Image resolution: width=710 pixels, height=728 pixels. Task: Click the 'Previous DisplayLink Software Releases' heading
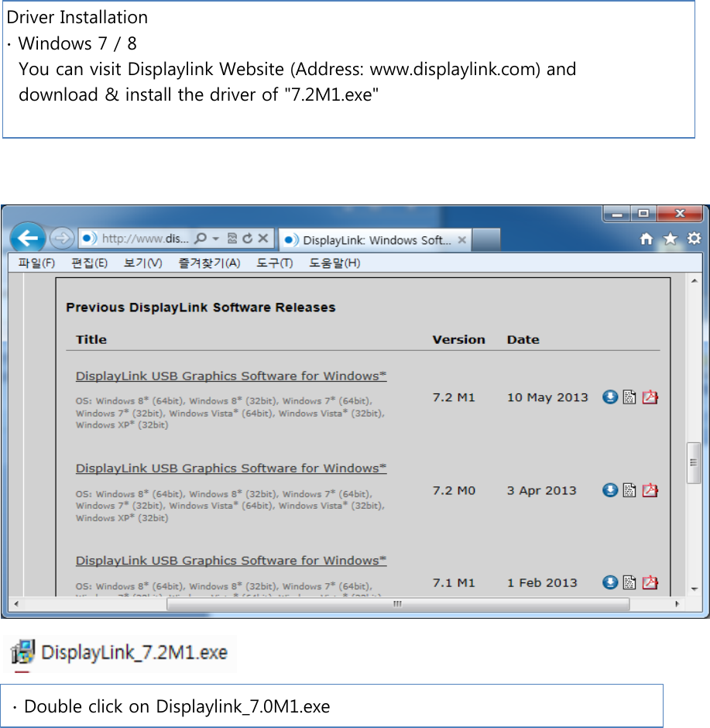point(201,307)
